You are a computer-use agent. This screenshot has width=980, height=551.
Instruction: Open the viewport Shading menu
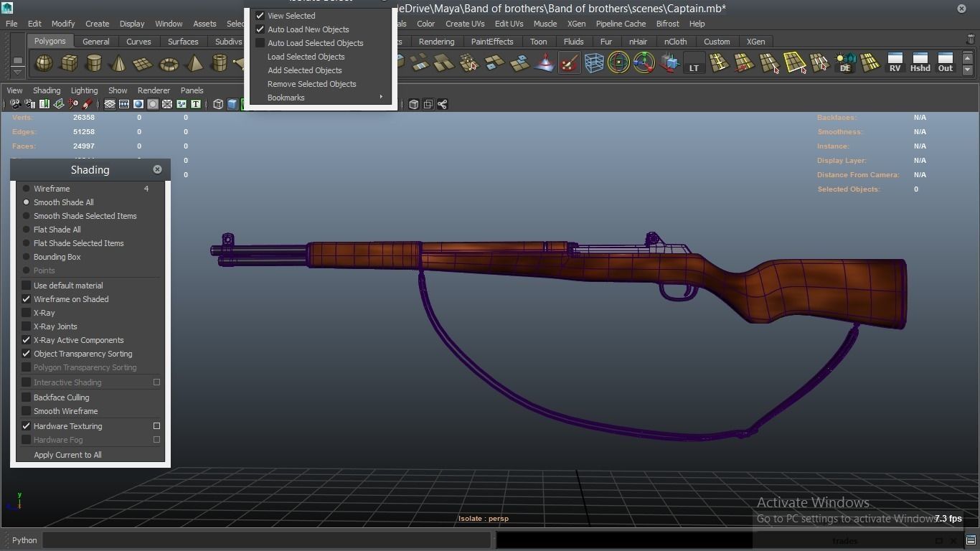click(x=47, y=90)
